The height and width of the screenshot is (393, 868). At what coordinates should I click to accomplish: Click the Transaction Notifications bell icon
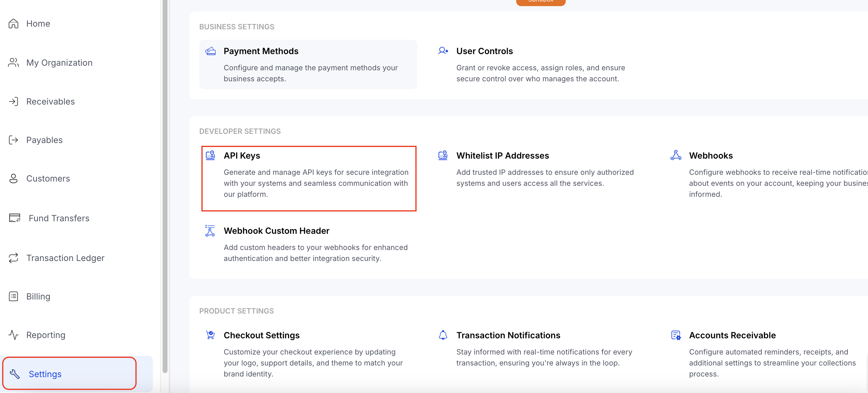[x=443, y=335]
